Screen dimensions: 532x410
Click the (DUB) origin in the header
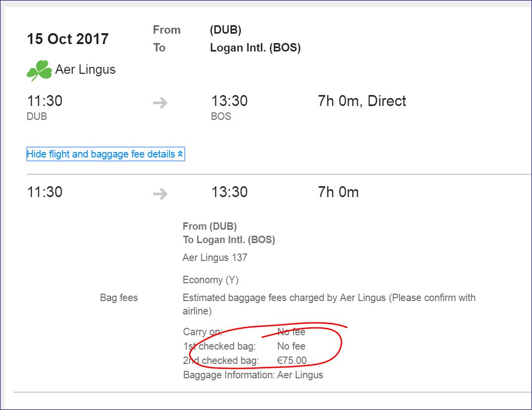(x=225, y=30)
